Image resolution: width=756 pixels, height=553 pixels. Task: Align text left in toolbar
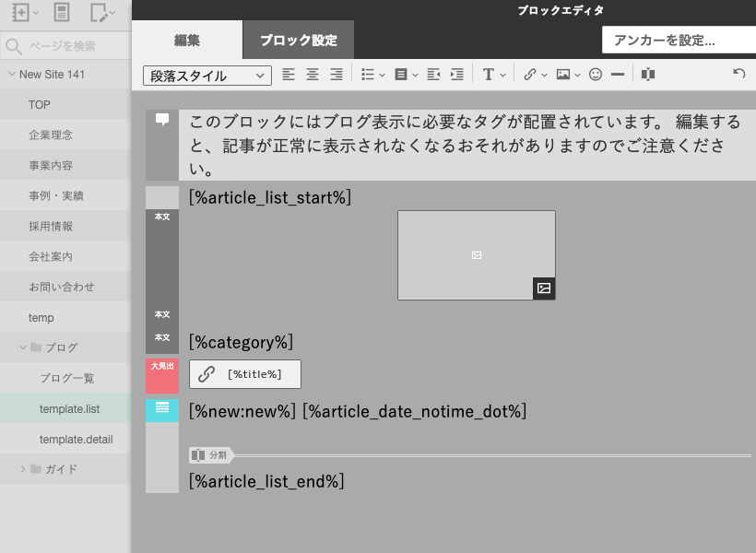289,75
